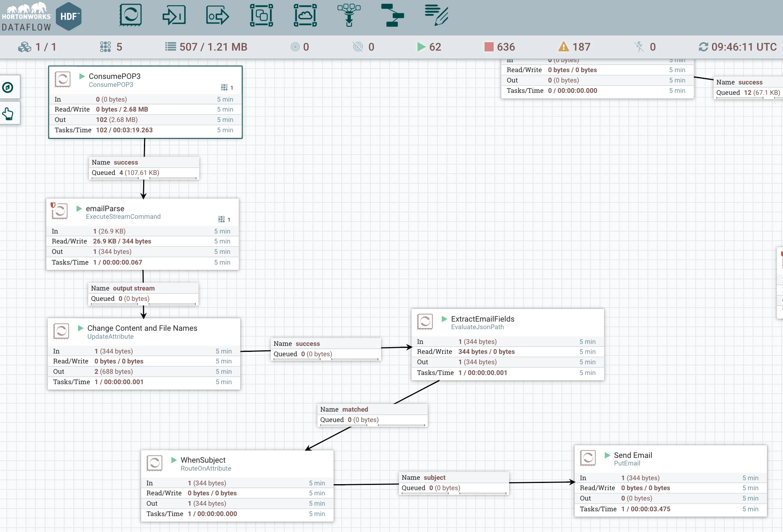Select the Change Content and File Names processor
Viewport: 783px width, 532px height.
pyautogui.click(x=144, y=354)
